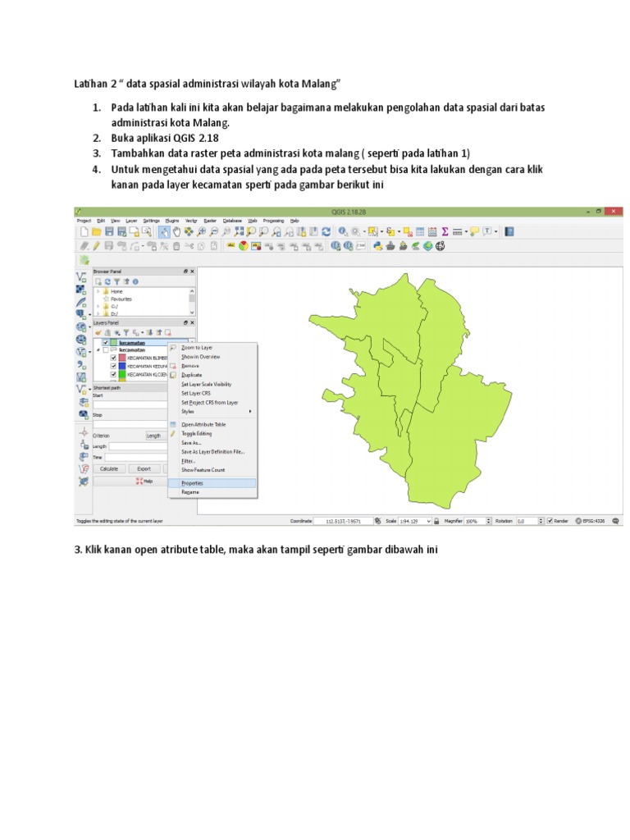This screenshot has width=630, height=840.
Task: Open project using the yellow folder icon
Action: (97, 232)
